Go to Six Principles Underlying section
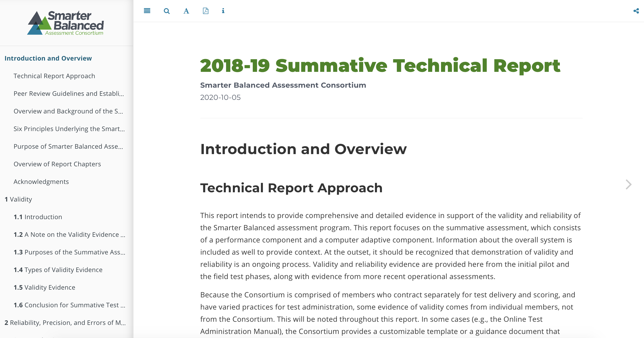 pyautogui.click(x=69, y=129)
